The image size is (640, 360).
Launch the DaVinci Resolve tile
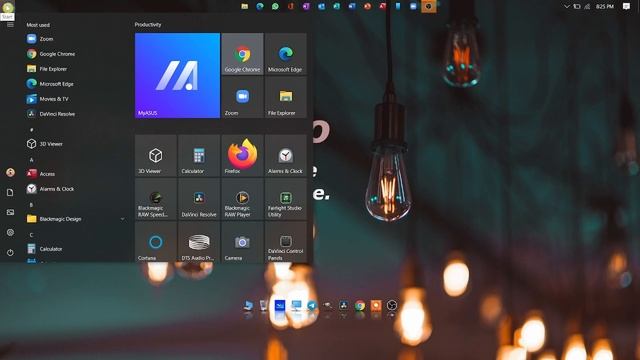click(x=199, y=199)
